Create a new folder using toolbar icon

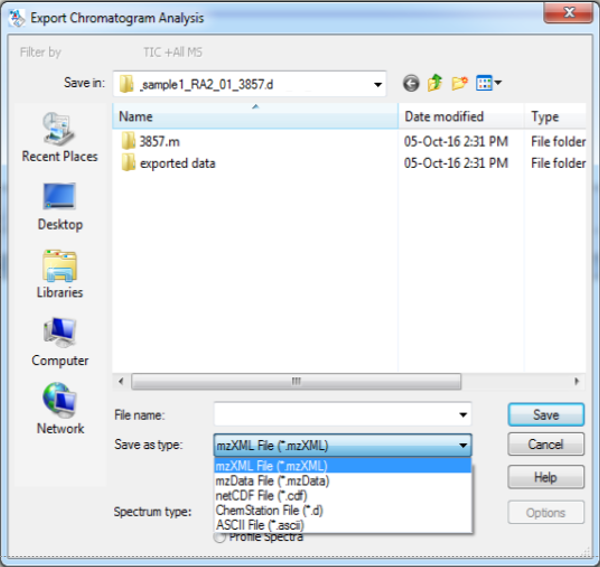(x=460, y=83)
